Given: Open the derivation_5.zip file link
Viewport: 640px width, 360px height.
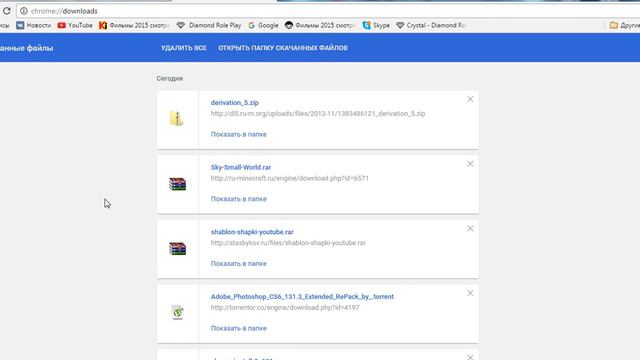Looking at the screenshot, I should (235, 103).
